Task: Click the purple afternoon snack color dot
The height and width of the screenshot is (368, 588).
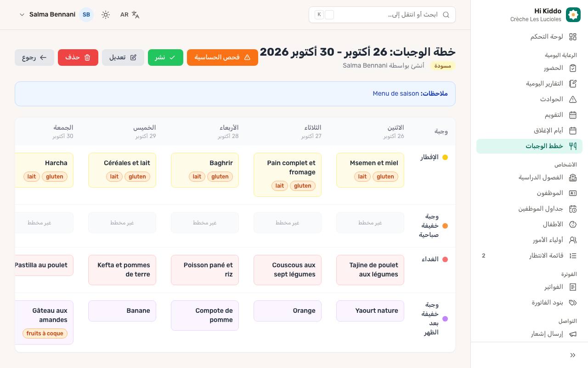Action: (x=445, y=319)
